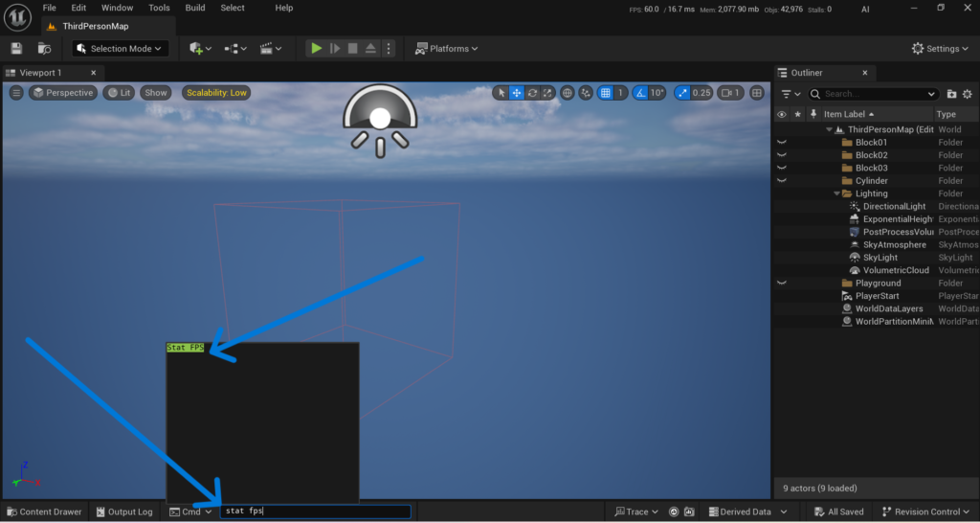This screenshot has width=980, height=523.
Task: Click the Scalability: Low warning button
Action: pyautogui.click(x=216, y=93)
